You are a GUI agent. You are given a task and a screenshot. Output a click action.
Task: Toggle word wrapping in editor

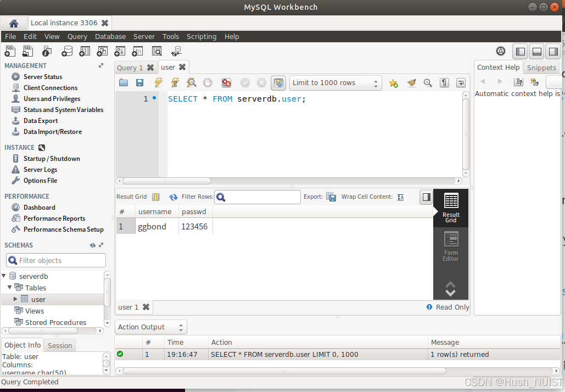coord(461,83)
